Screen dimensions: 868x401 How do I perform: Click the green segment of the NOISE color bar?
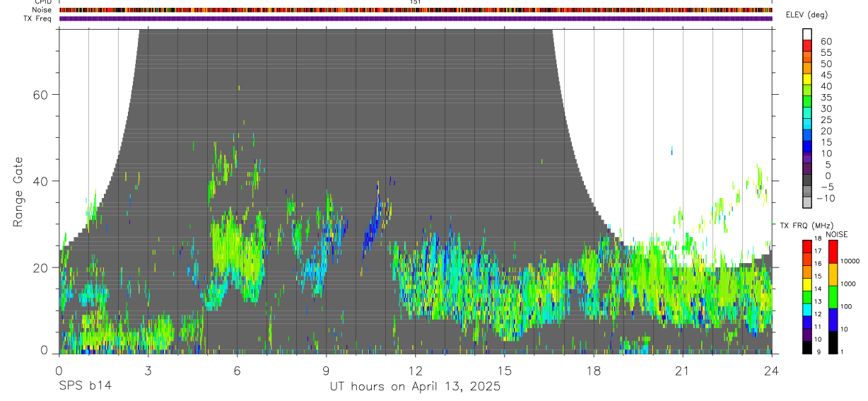coord(833,297)
